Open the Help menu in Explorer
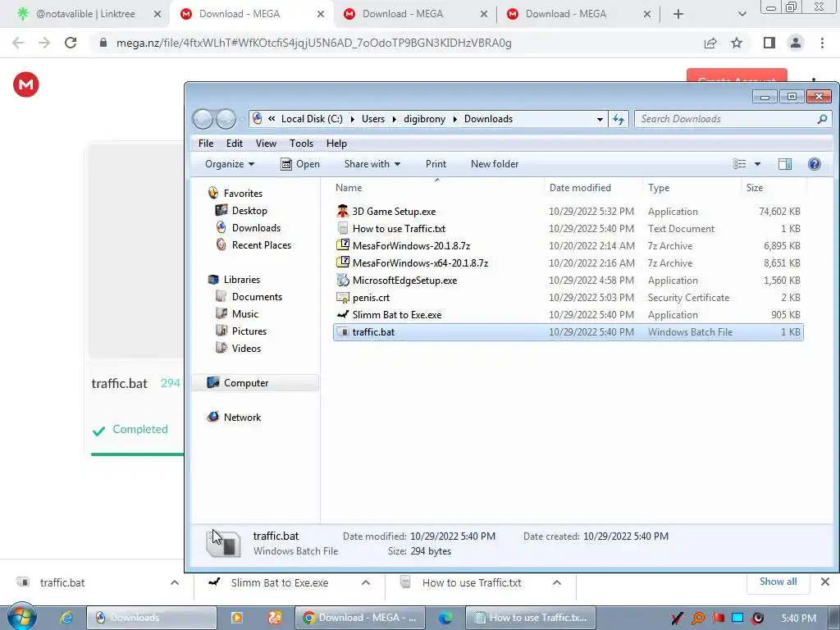 tap(336, 144)
